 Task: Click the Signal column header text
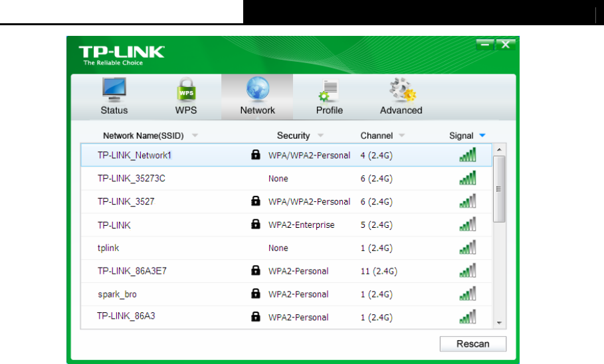pyautogui.click(x=461, y=136)
